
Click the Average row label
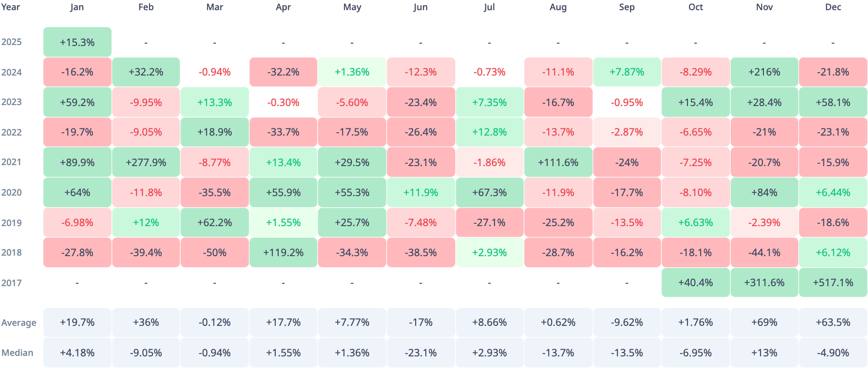point(19,323)
